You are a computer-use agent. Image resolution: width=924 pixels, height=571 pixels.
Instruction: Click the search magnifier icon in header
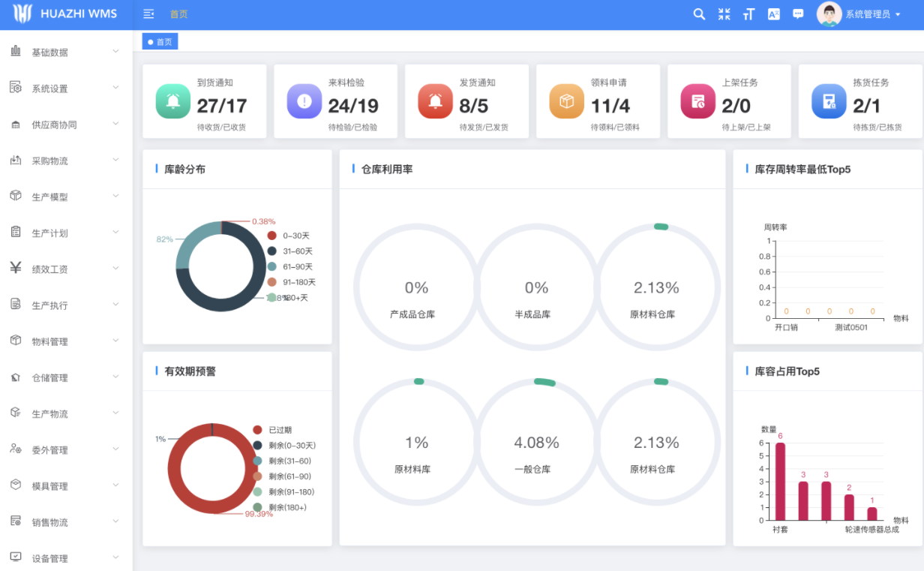coord(699,14)
